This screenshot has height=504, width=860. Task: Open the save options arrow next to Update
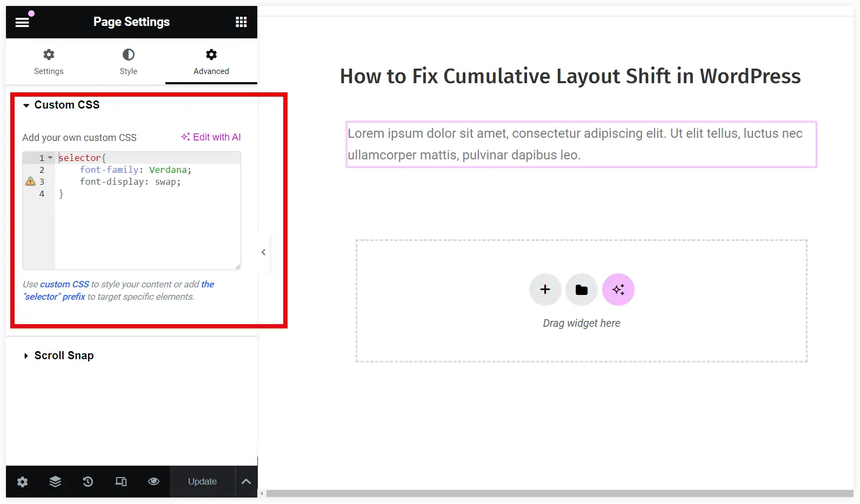click(246, 482)
